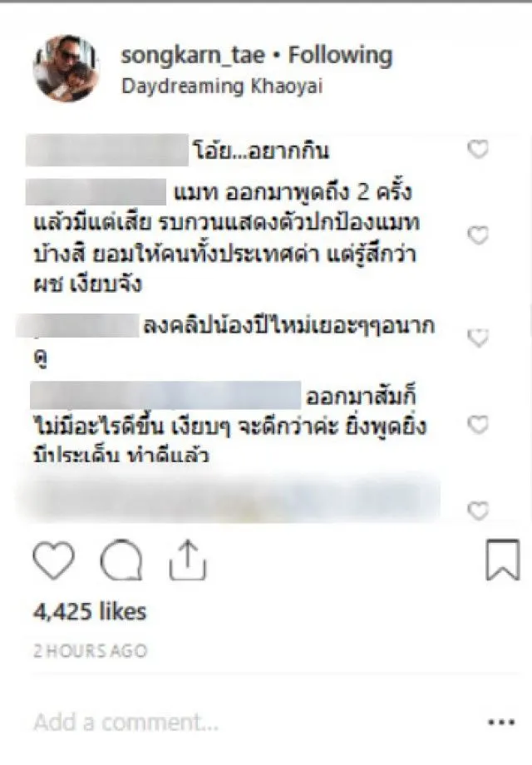Screen dimensions: 532x765
Task: Open the '2 HOURS AGO' timestamp link
Action: 91,651
